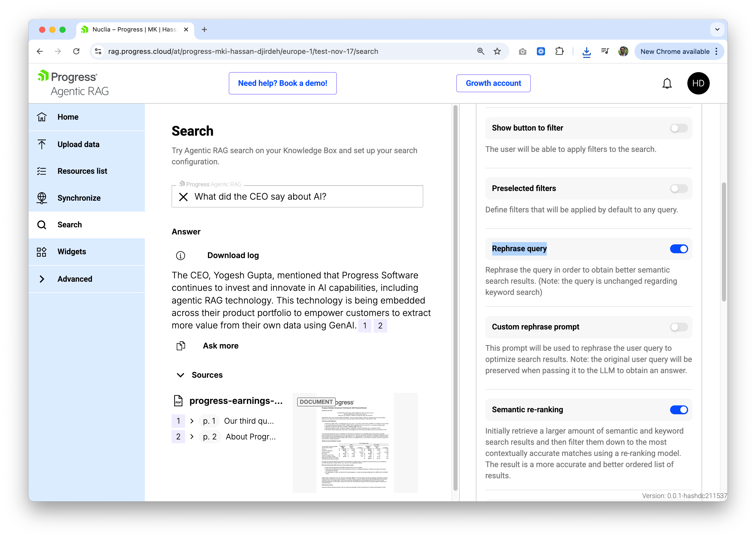Click the Growth account button
This screenshot has width=756, height=539.
pos(493,83)
